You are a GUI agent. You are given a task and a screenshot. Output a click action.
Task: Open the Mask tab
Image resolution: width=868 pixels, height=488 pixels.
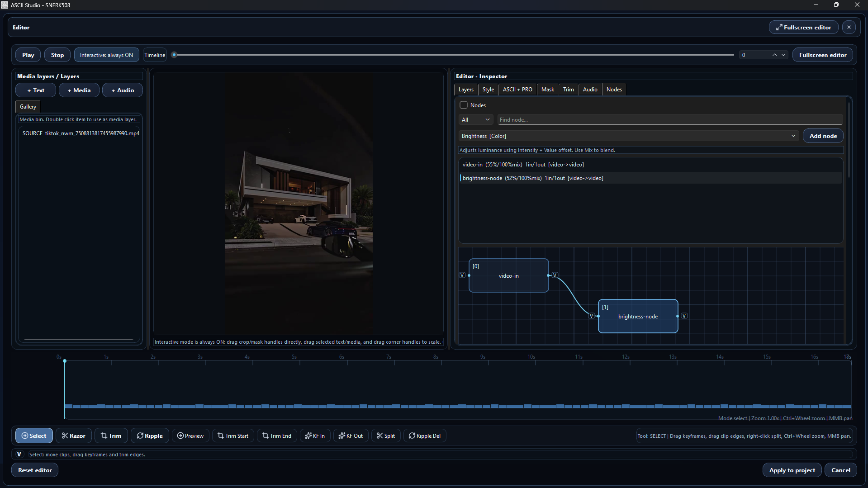coord(547,89)
